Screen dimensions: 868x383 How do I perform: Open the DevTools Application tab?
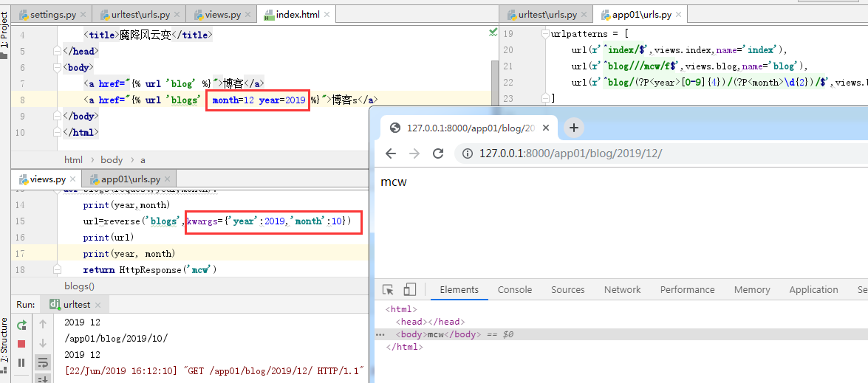point(813,289)
